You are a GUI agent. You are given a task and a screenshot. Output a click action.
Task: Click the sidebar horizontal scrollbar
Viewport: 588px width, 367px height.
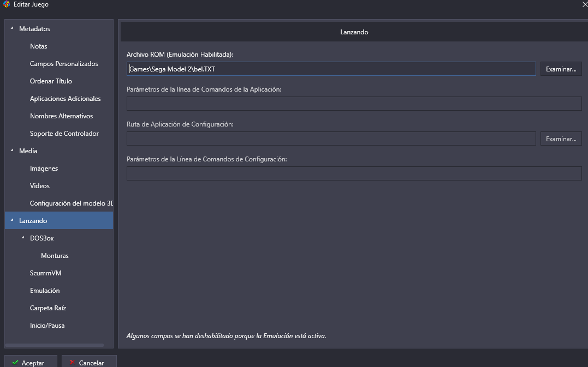tap(55, 345)
